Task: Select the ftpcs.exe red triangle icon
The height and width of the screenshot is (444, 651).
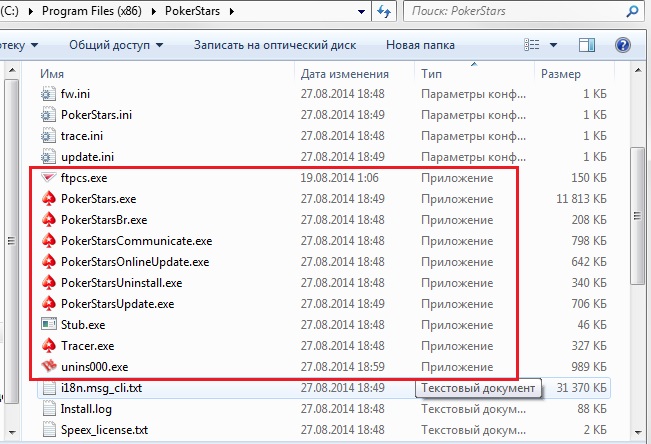Action: point(48,178)
